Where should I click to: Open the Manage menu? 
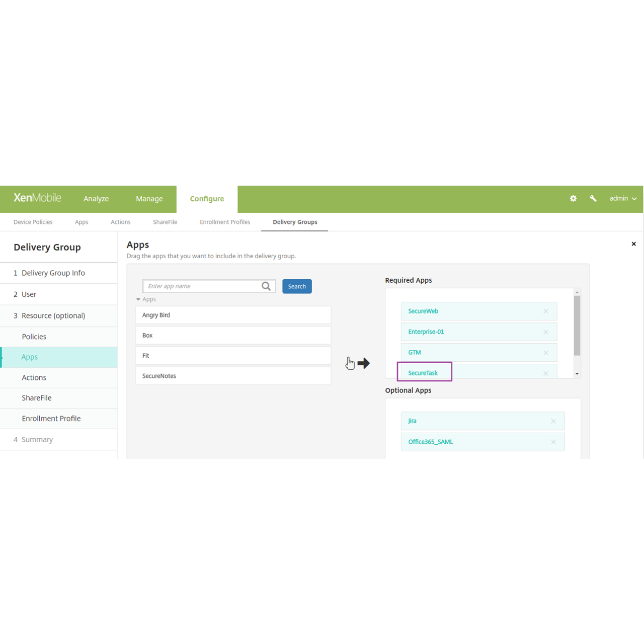149,199
